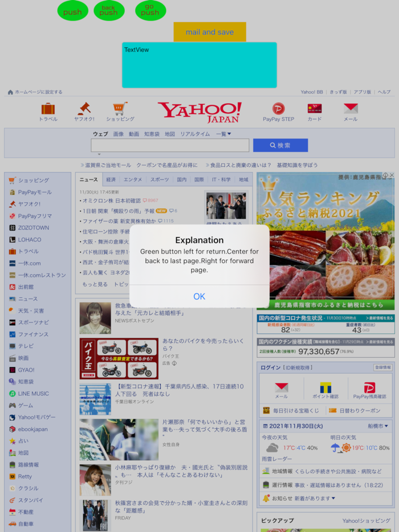This screenshot has height=532, width=399.
Task: Close the ふるさと納税 ad with X
Action: 392,175
